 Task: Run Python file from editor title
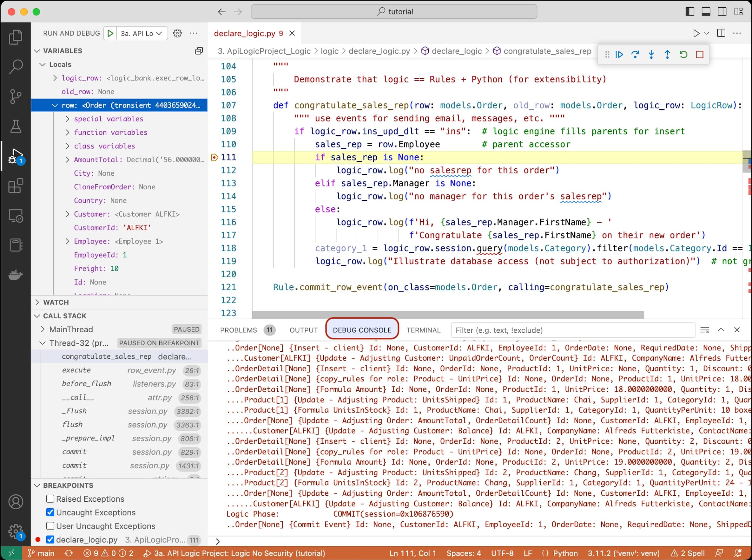tap(696, 33)
